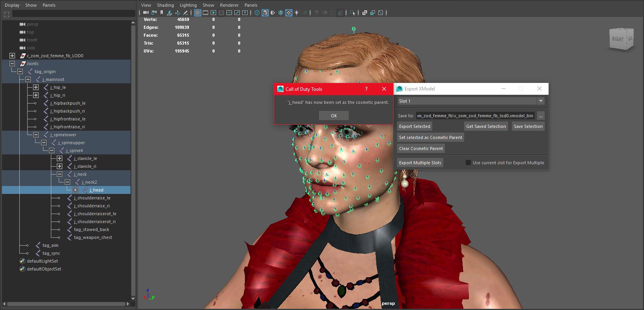The image size is (644, 310).
Task: Click the Lock Camera toolbar icon
Action: [x=153, y=13]
